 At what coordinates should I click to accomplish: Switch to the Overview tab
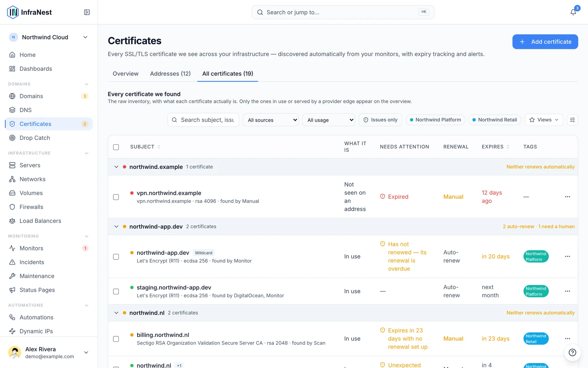[x=125, y=74]
